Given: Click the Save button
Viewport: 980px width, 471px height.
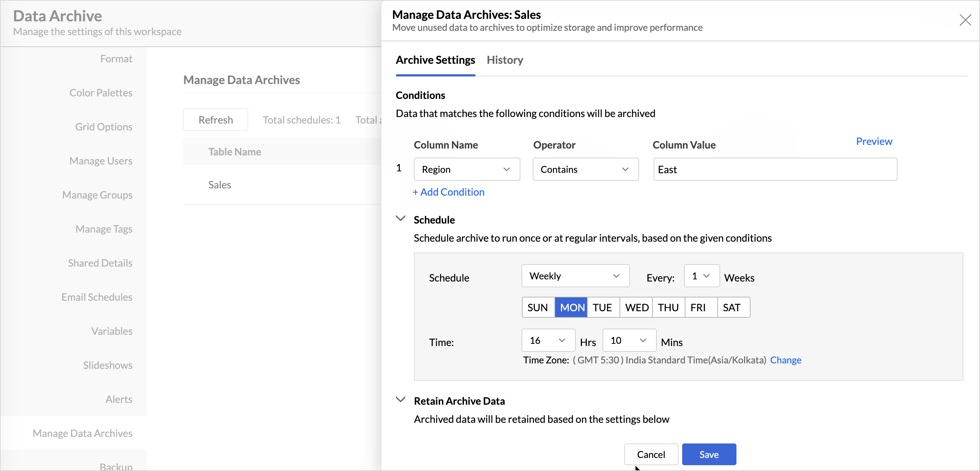Looking at the screenshot, I should [708, 454].
